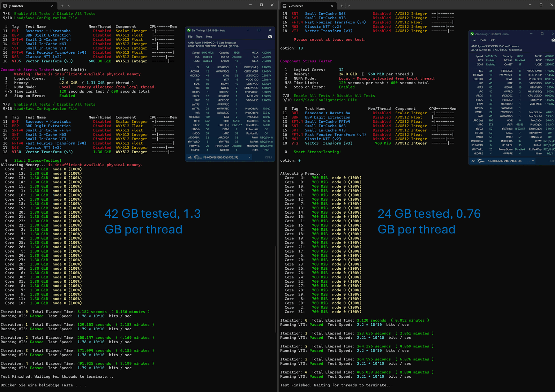This screenshot has width=555, height=392.
Task: Open File menu in right ZenTimings
Action: [473, 40]
